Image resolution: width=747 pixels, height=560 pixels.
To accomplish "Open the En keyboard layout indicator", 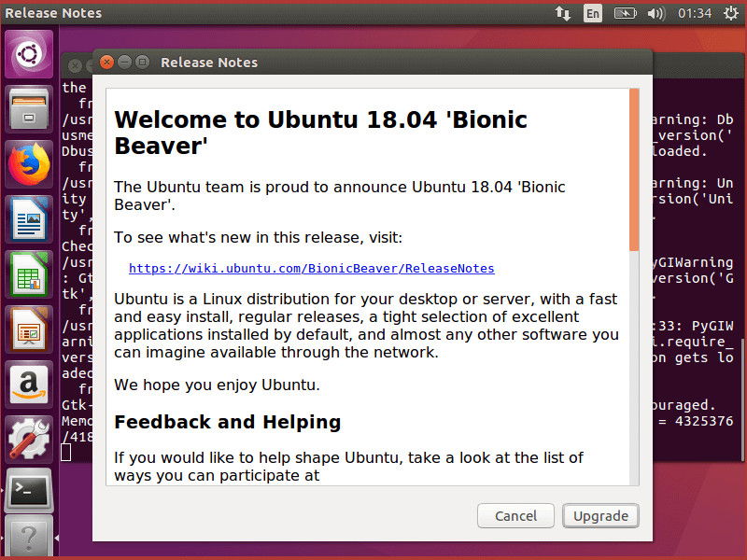I will [593, 13].
